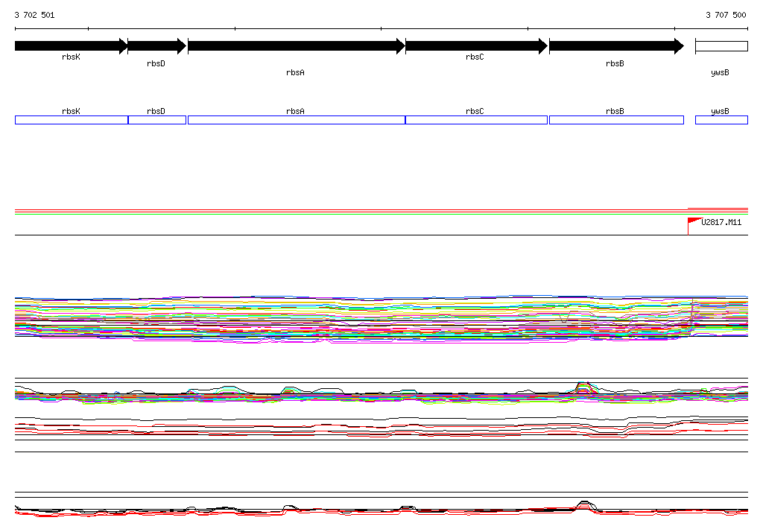The image size is (763, 532).
Task: Click the blue-outlined rbsD segment box
Action: tap(156, 120)
